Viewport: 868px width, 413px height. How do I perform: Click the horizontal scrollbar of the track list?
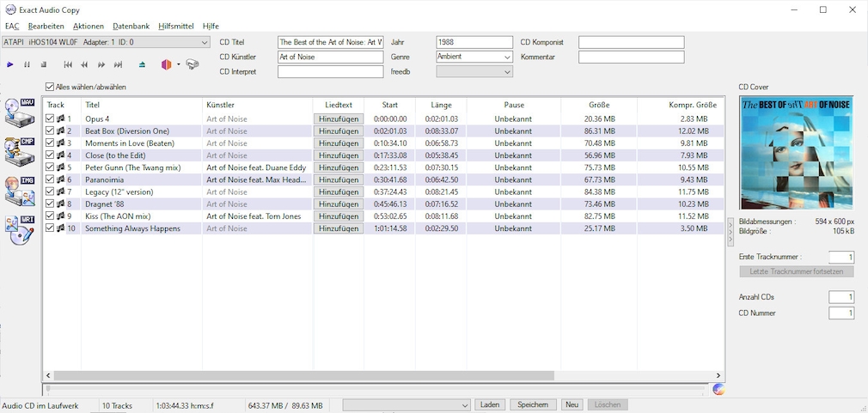click(x=304, y=375)
